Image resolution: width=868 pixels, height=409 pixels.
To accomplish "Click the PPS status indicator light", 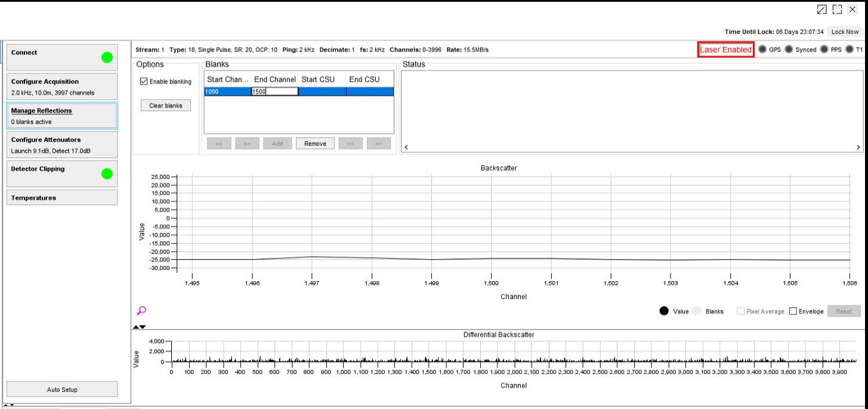I will (824, 50).
